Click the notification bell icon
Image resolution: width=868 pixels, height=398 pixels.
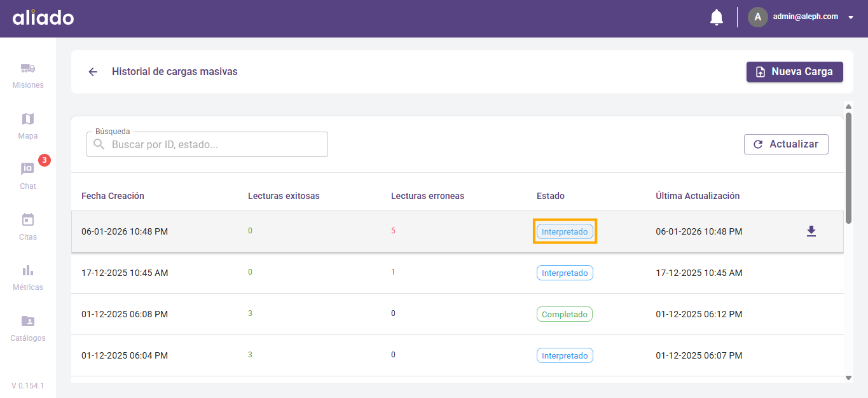(716, 17)
